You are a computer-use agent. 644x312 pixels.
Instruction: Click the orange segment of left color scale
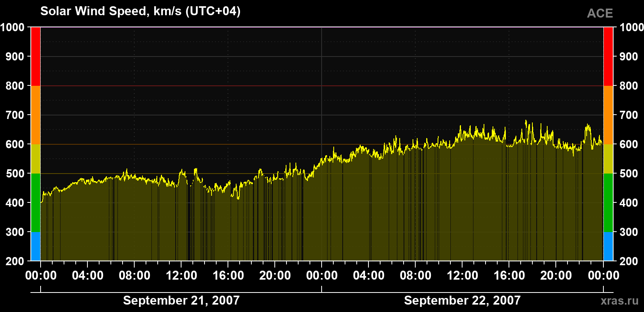(x=36, y=115)
